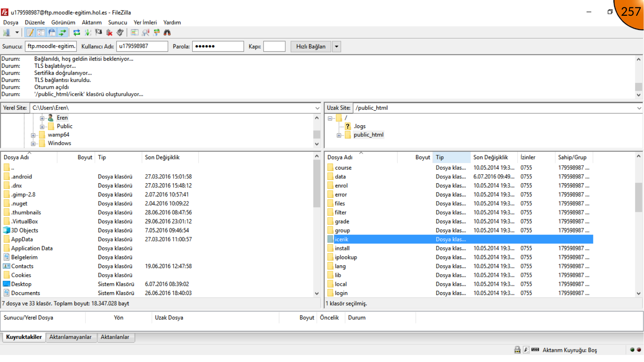The width and height of the screenshot is (644, 362).
Task: Search remote files with binoculars icon
Action: pyautogui.click(x=167, y=33)
